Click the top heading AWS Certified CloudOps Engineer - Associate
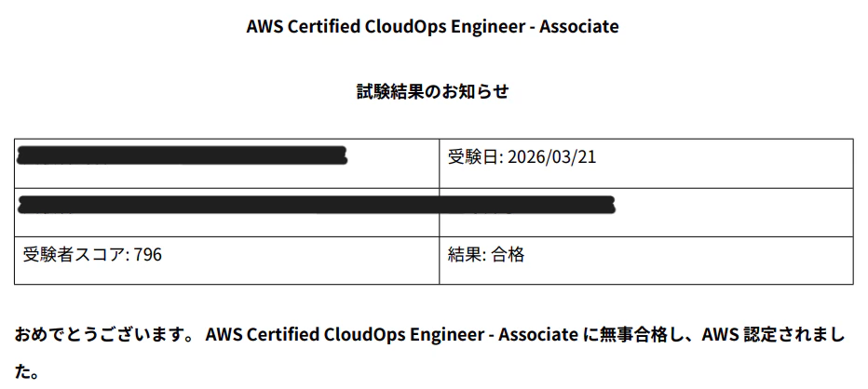The height and width of the screenshot is (389, 868). tap(433, 27)
